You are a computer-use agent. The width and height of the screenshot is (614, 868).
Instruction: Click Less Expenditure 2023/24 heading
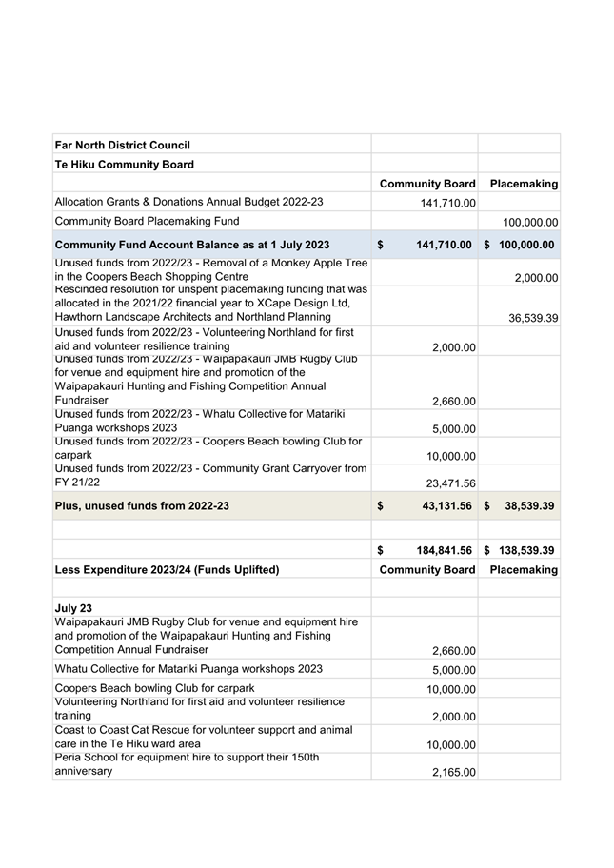pyautogui.click(x=167, y=569)
